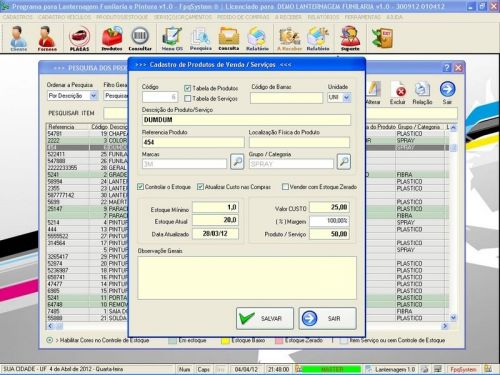
Task: Click the Produto / Serviço price field
Action: pyautogui.click(x=329, y=234)
